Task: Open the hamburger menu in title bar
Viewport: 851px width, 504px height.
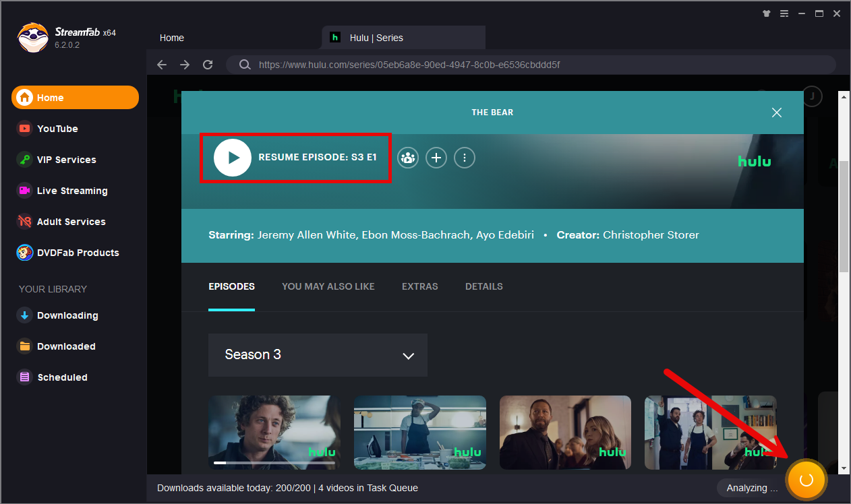Action: click(x=784, y=13)
